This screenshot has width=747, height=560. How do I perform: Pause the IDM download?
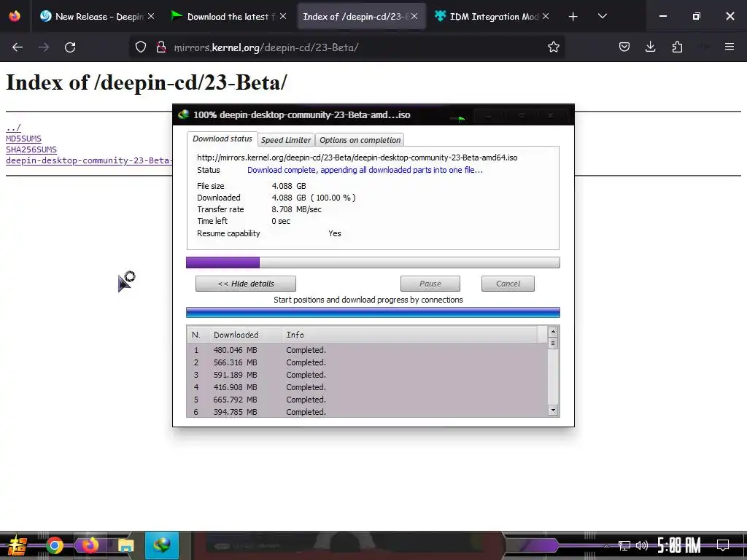pos(430,284)
